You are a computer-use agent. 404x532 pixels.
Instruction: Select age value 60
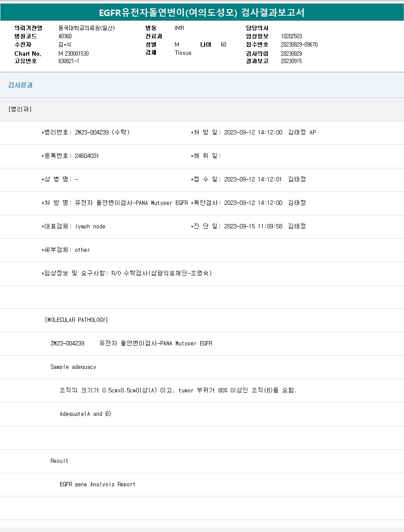coord(223,44)
